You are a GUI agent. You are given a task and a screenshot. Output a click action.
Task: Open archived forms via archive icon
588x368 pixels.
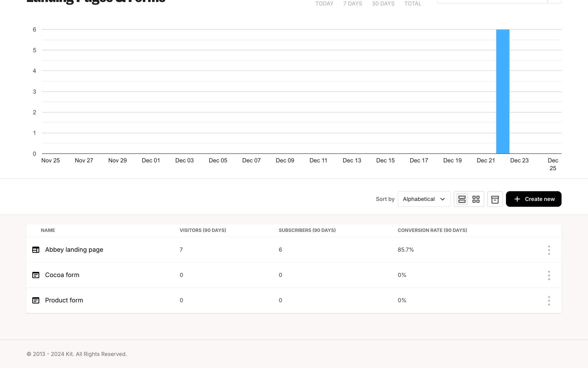[495, 199]
